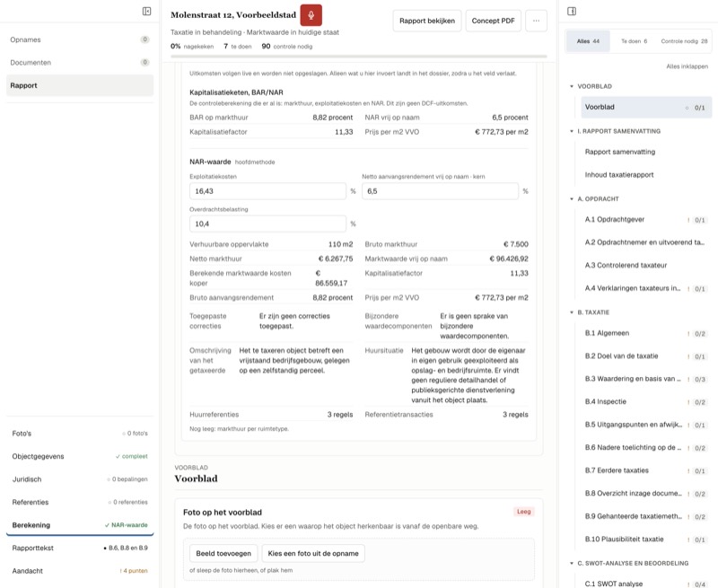Switch to the Controle nodig filter tab
718x588 pixels.
pyautogui.click(x=684, y=41)
